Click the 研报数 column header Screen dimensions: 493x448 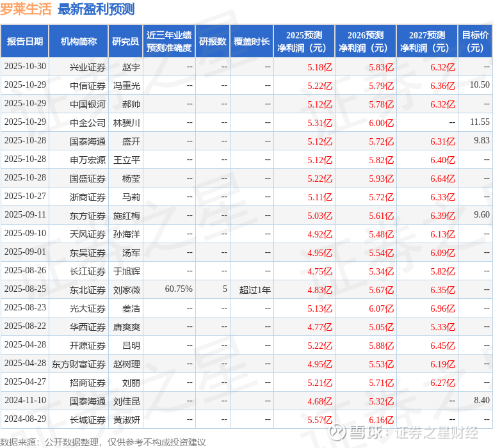(213, 42)
